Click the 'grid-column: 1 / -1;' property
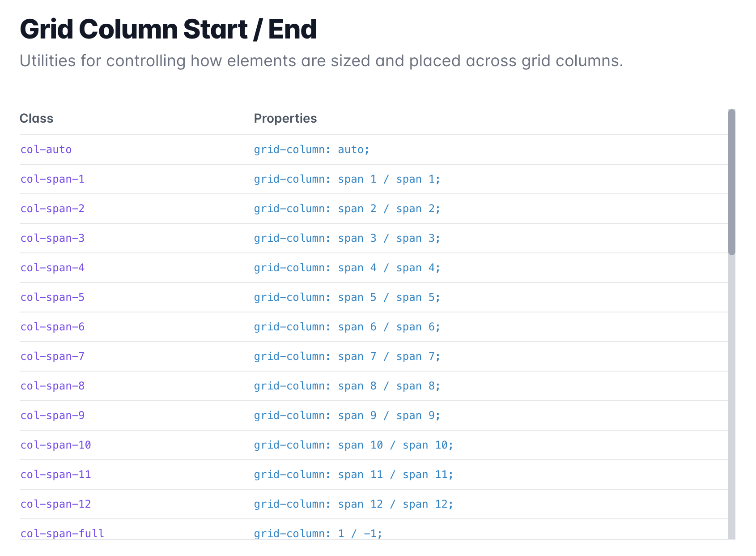This screenshot has width=756, height=556. pos(318,533)
